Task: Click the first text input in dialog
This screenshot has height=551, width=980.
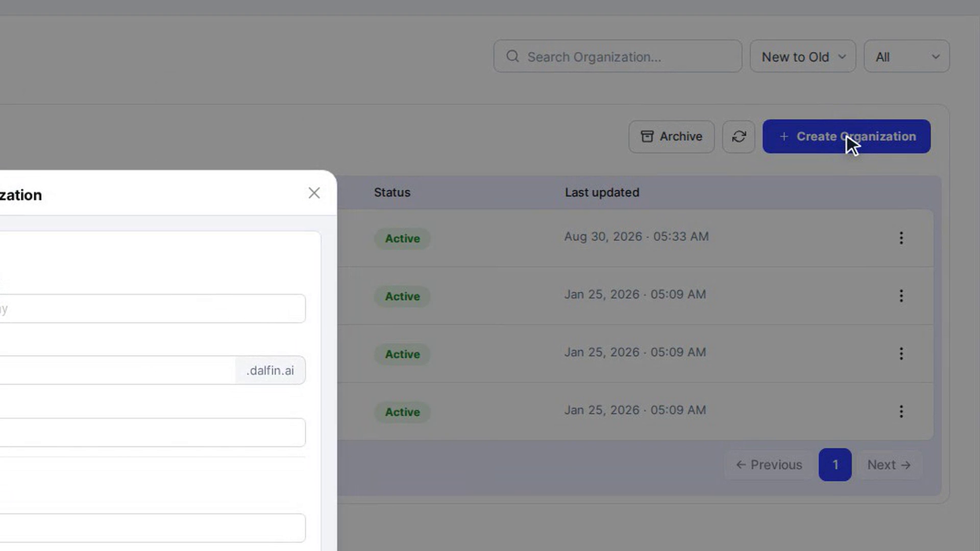Action: click(153, 309)
